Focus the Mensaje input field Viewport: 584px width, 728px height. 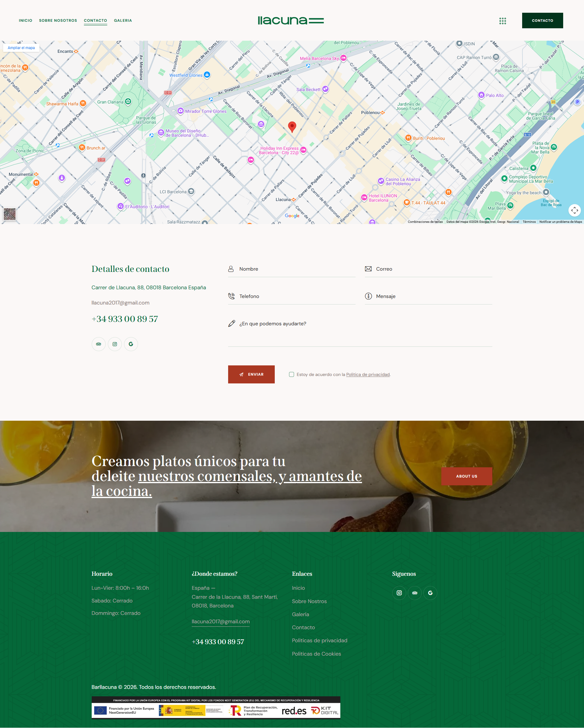428,296
